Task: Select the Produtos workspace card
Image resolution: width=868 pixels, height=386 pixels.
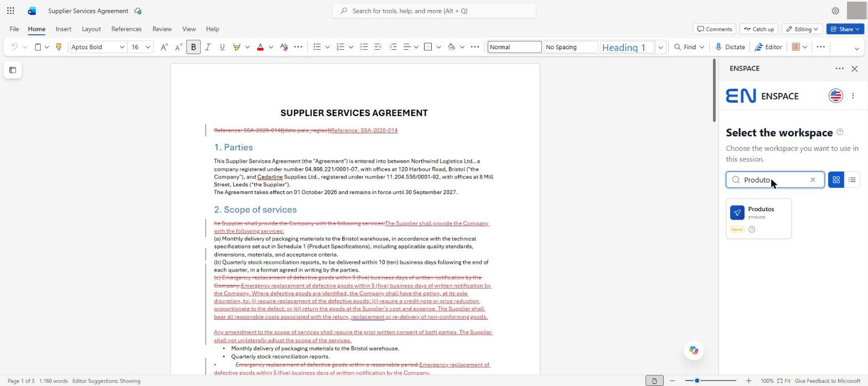Action: (758, 218)
